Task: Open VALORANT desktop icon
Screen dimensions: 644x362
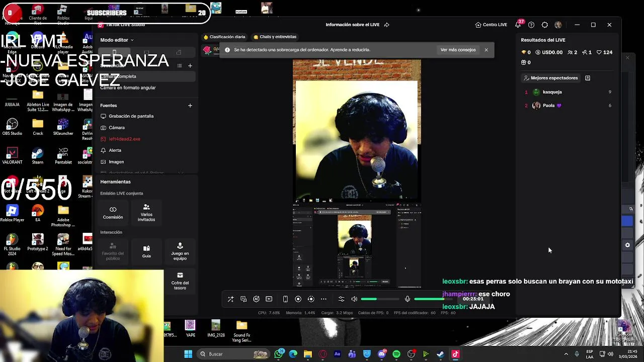Action: [12, 155]
